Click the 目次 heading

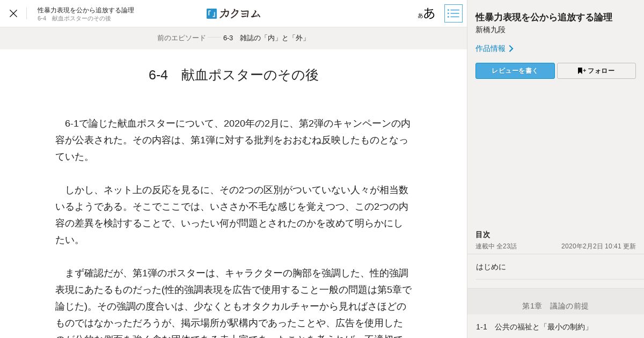coord(483,234)
